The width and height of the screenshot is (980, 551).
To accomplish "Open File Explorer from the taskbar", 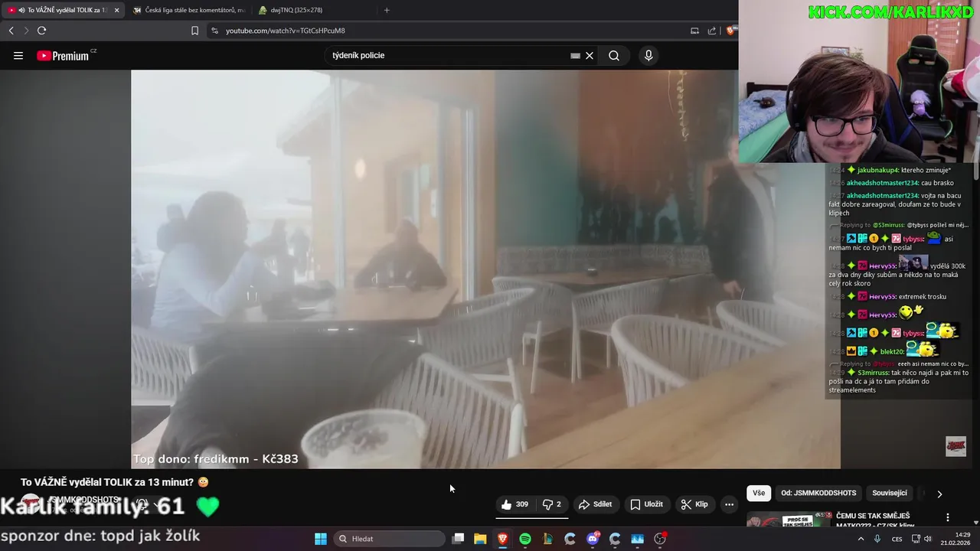I will coord(480,539).
